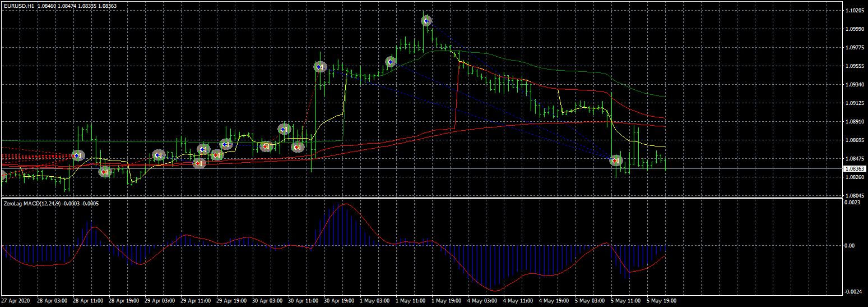This screenshot has width=868, height=307.
Task: Select the blue arrow just above that lowest red arrow
Action: (203, 149)
